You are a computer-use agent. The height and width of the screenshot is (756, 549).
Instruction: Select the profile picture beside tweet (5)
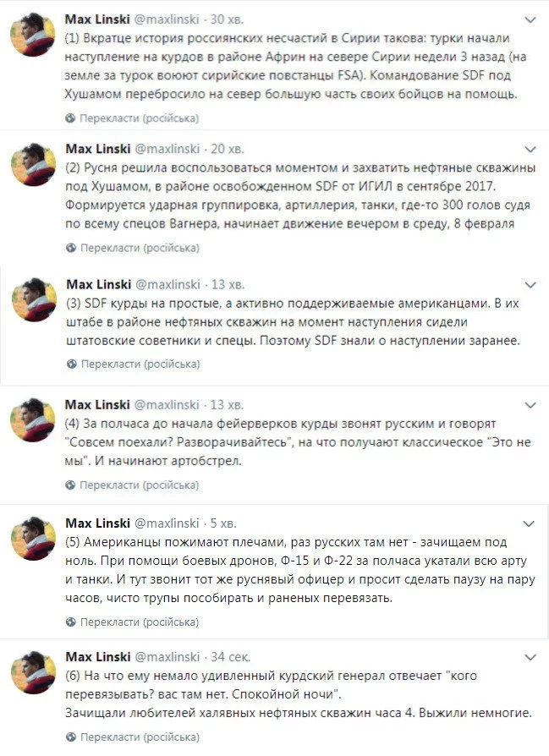pyautogui.click(x=33, y=540)
